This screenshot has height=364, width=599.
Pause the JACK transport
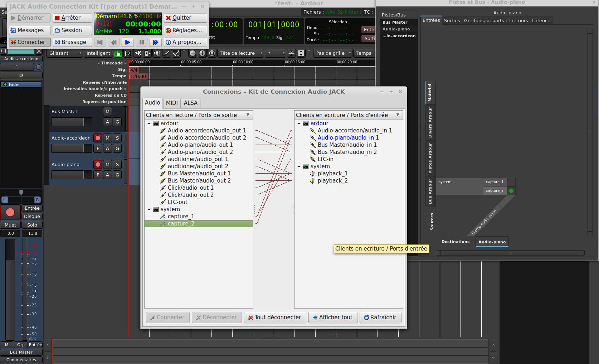(142, 42)
